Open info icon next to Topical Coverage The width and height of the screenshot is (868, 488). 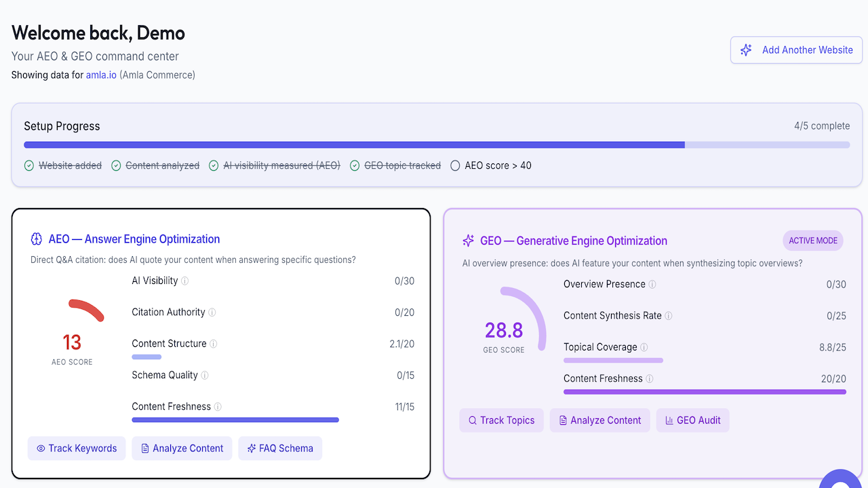644,348
